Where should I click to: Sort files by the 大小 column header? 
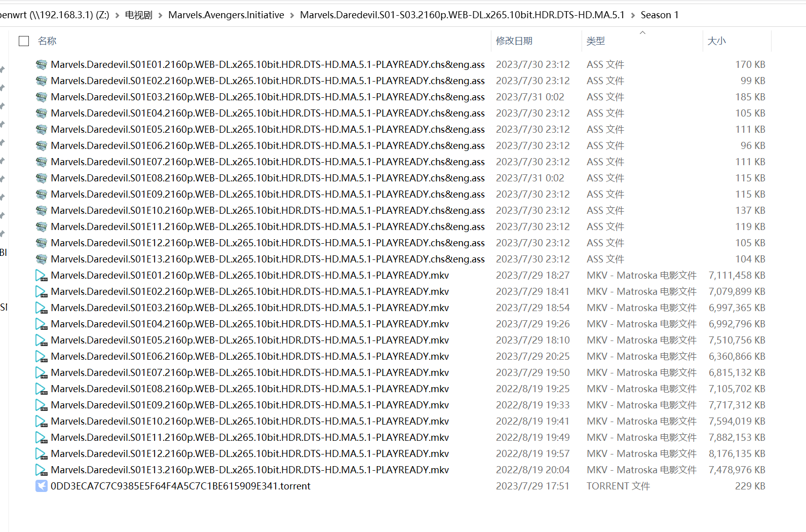coord(717,41)
